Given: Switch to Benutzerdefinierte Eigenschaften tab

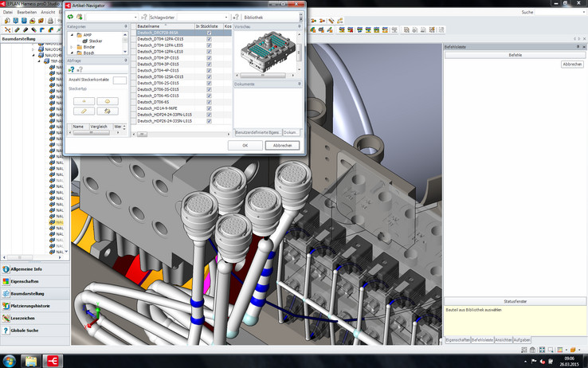Looking at the screenshot, I should [x=258, y=133].
